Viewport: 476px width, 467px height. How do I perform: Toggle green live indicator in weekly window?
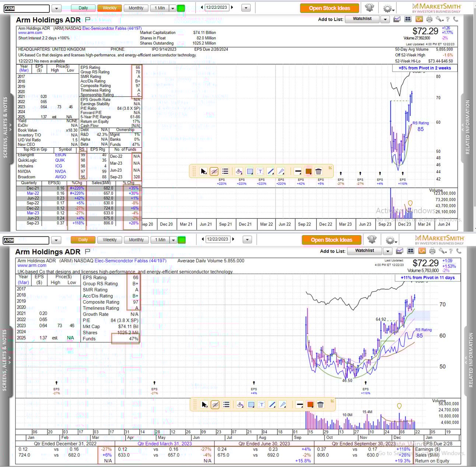pyautogui.click(x=181, y=8)
